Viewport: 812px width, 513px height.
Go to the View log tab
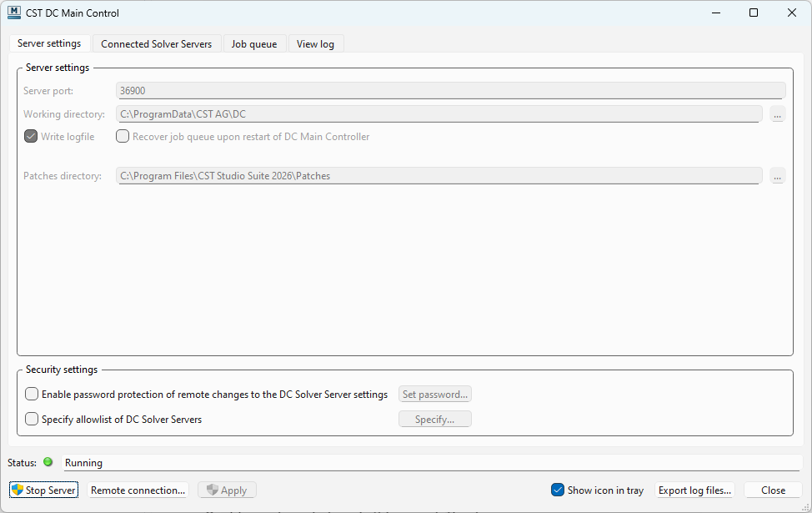coord(315,44)
